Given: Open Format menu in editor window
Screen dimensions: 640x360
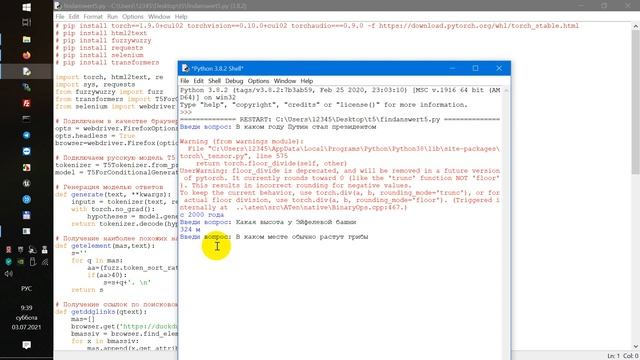Looking at the screenshot, I should tap(93, 16).
